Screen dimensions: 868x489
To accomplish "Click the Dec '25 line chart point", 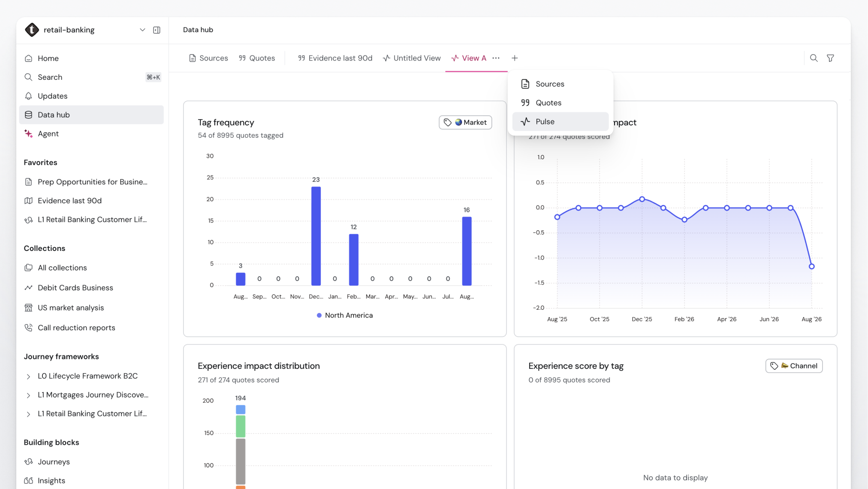I will (x=642, y=199).
